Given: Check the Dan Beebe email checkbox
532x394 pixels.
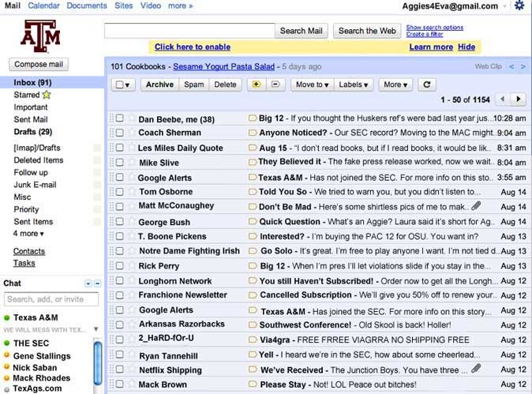Looking at the screenshot, I should click(x=119, y=118).
